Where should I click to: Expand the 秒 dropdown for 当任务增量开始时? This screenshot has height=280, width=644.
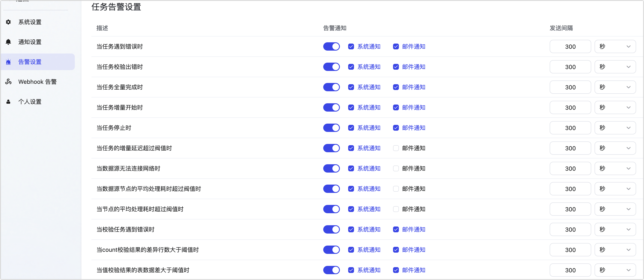point(615,108)
